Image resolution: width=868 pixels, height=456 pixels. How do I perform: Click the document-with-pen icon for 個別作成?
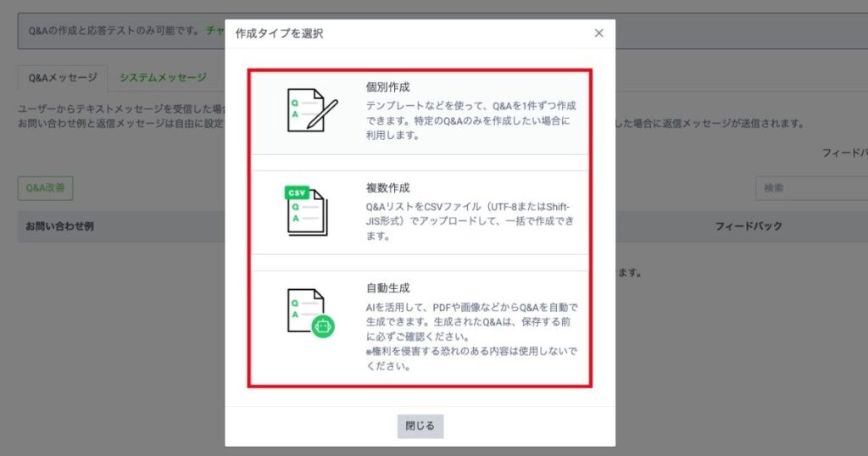[x=311, y=110]
